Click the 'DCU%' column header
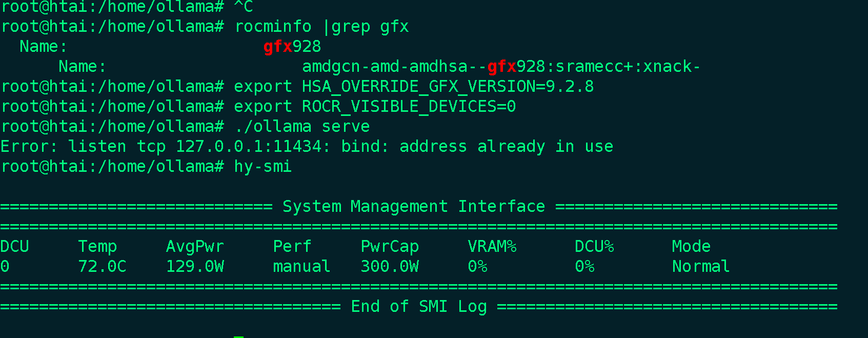The image size is (868, 338). [x=594, y=247]
